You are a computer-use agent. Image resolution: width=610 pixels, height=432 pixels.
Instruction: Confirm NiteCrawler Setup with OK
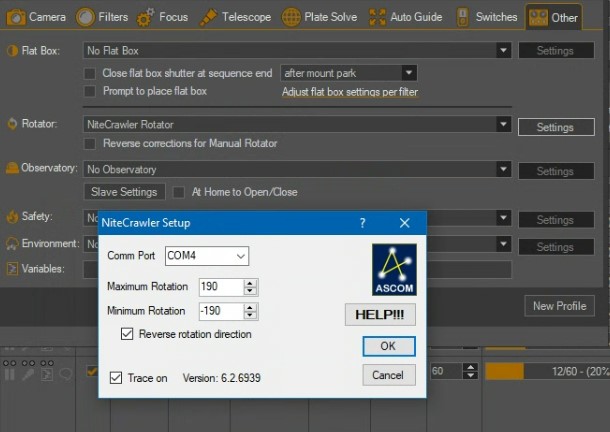pyautogui.click(x=389, y=346)
